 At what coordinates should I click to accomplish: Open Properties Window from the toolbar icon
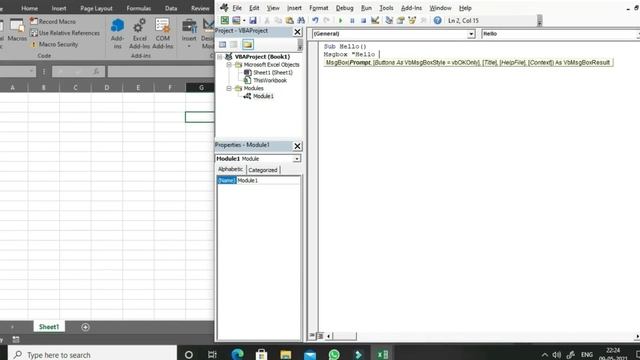click(x=400, y=20)
